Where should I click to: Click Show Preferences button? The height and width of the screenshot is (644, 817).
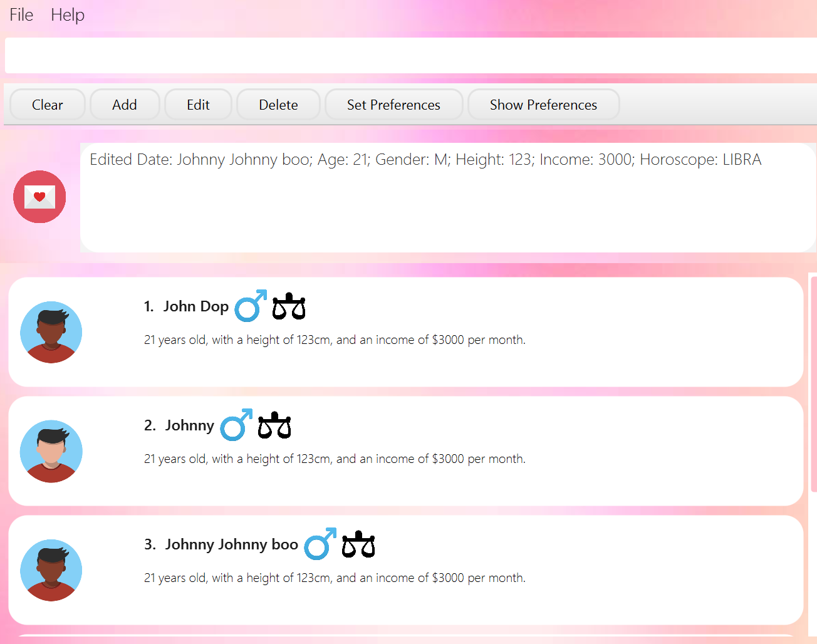coord(543,105)
